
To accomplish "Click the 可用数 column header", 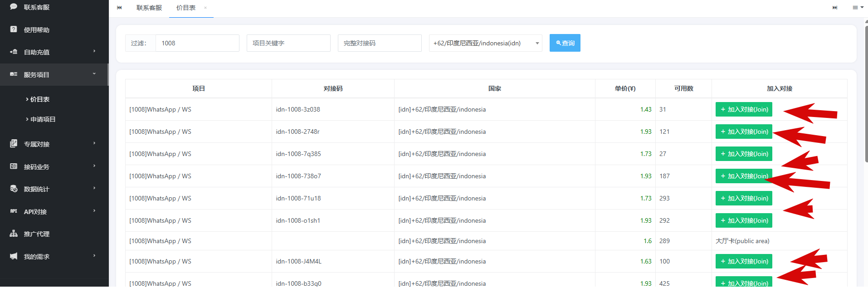I will [684, 88].
